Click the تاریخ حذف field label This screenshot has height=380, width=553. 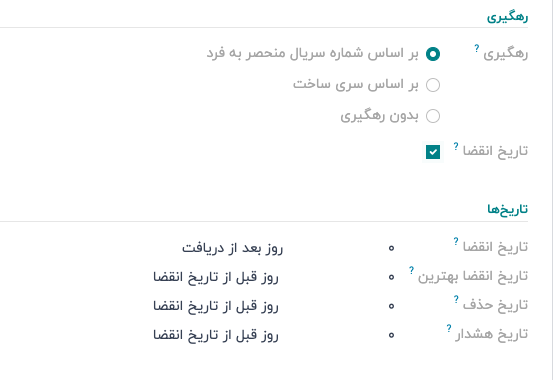pyautogui.click(x=496, y=305)
